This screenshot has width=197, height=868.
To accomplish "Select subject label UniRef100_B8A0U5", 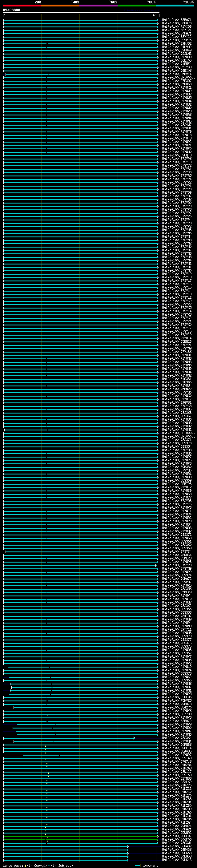I will tap(177, 751).
